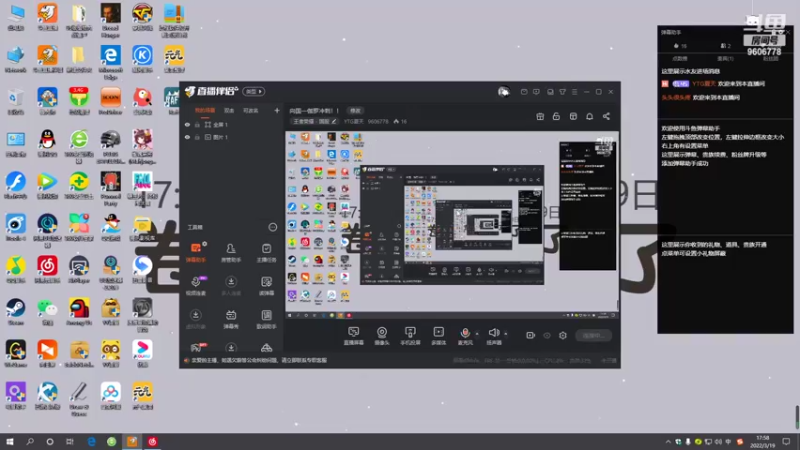Toggle the lock on 全屏 1 source

click(197, 124)
